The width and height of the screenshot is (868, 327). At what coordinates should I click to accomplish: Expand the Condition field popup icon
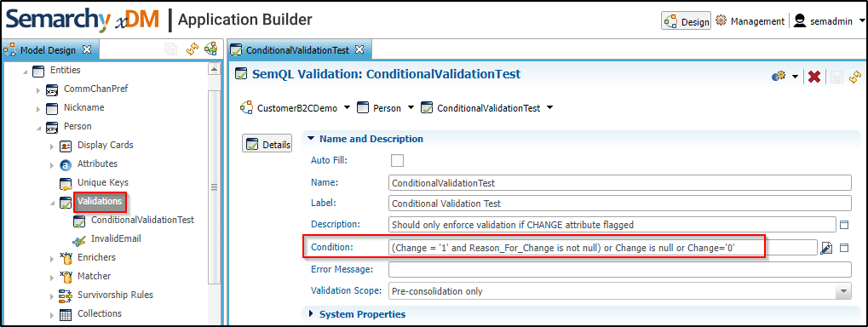(844, 248)
